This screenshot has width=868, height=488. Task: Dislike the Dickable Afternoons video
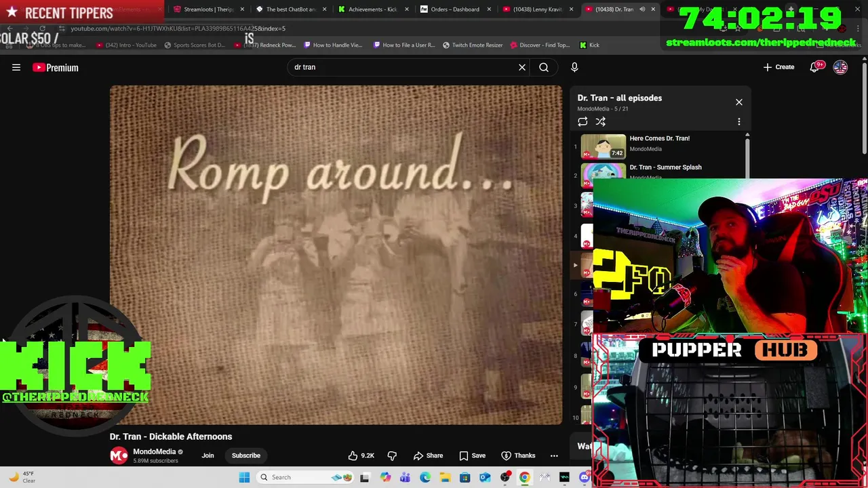[392, 455]
